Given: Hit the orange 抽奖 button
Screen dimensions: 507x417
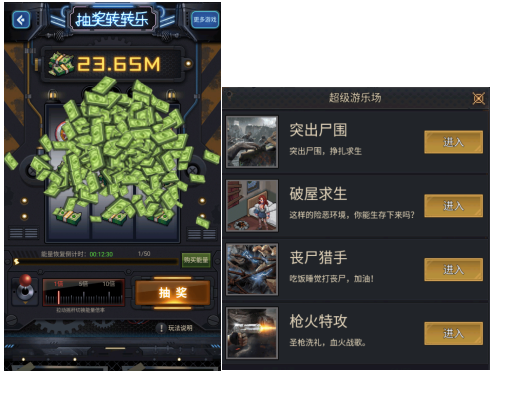Looking at the screenshot, I should tap(173, 293).
